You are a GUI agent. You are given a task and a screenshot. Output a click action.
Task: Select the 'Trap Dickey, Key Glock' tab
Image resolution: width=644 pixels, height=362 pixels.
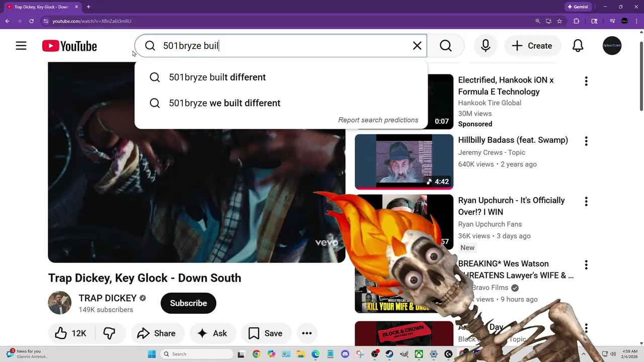pos(41,7)
